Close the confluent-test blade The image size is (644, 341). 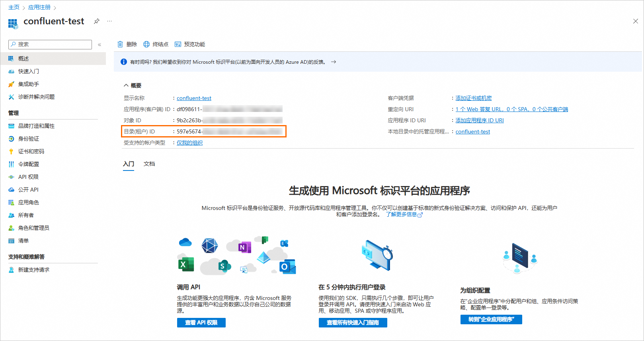pyautogui.click(x=635, y=21)
